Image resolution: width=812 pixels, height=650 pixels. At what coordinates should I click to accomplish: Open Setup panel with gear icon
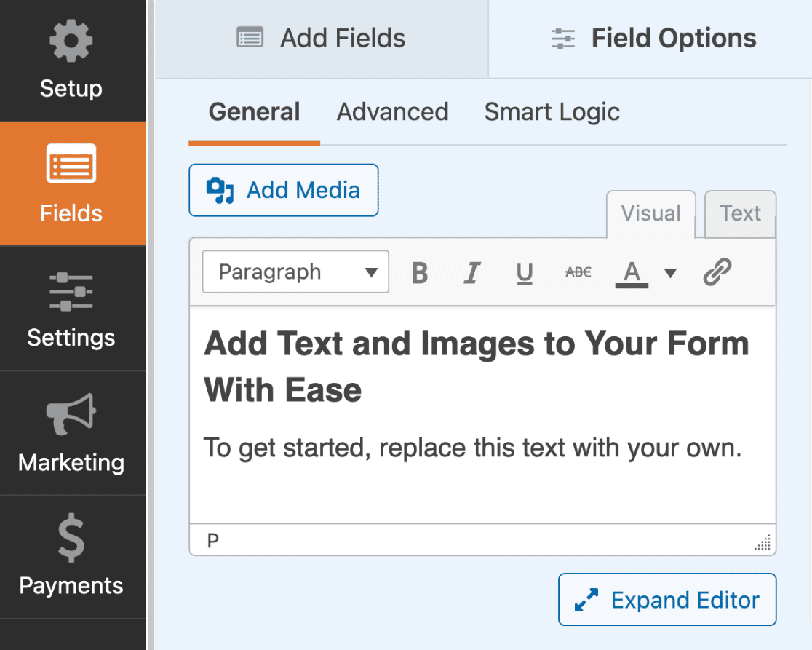pyautogui.click(x=71, y=61)
